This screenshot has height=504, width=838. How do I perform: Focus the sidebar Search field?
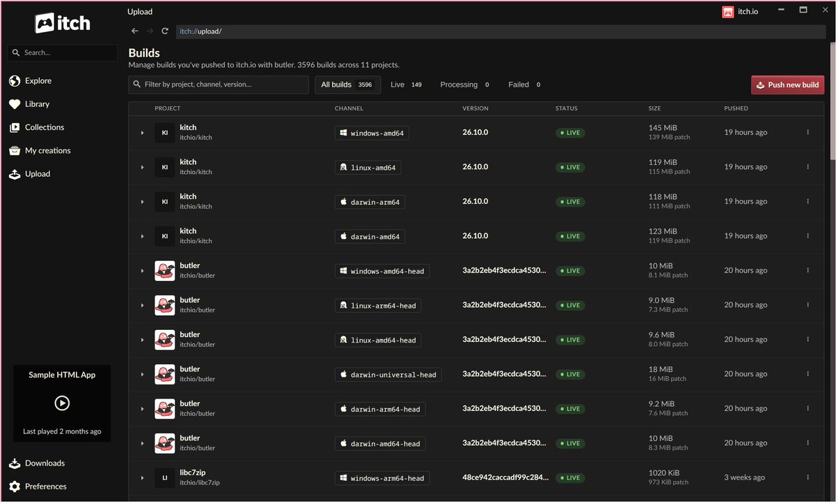62,53
